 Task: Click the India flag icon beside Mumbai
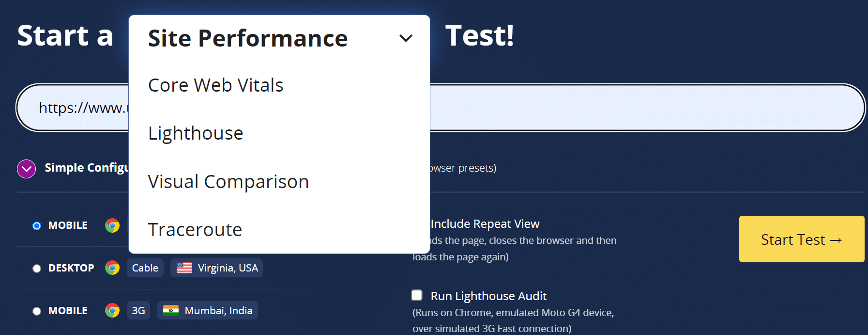(171, 311)
